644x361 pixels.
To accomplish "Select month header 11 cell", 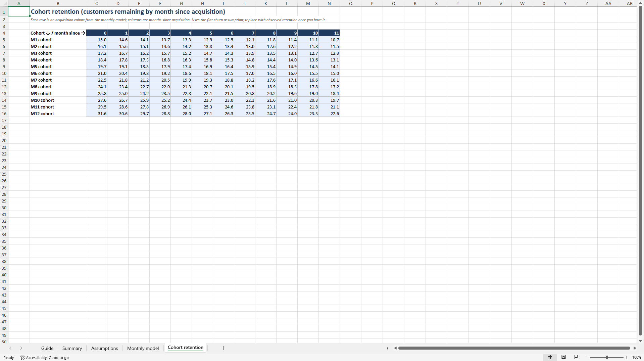I will click(x=329, y=33).
